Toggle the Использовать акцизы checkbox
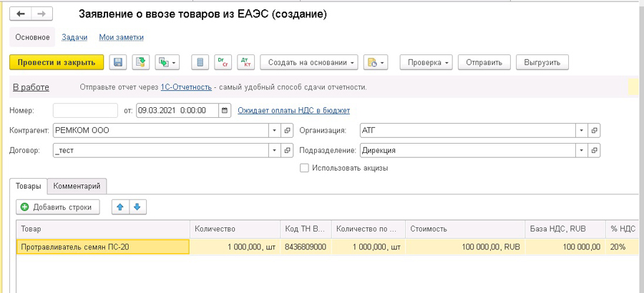 tap(304, 168)
